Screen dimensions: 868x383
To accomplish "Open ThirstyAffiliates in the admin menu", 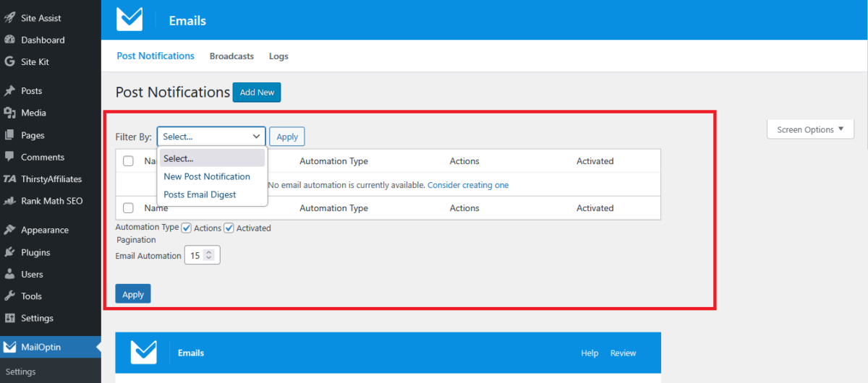I will (51, 179).
